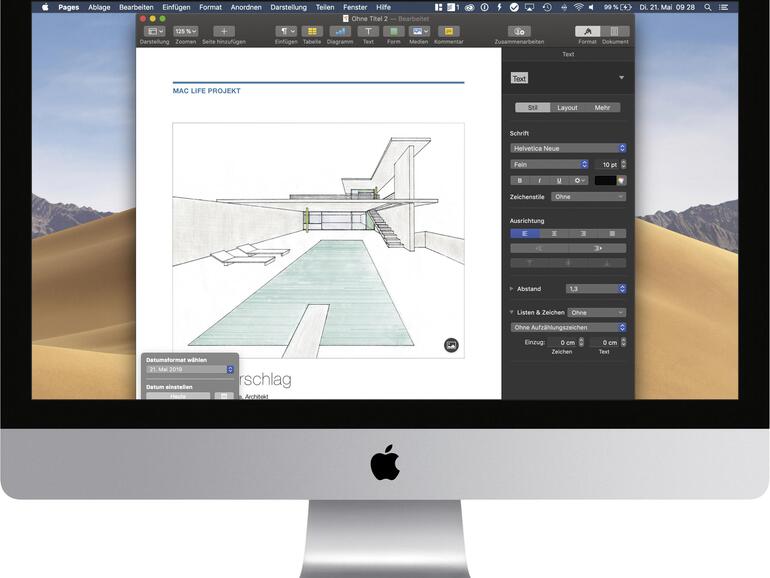The height and width of the screenshot is (578, 770).
Task: Toggle the Format inspector brush icon
Action: tap(587, 31)
